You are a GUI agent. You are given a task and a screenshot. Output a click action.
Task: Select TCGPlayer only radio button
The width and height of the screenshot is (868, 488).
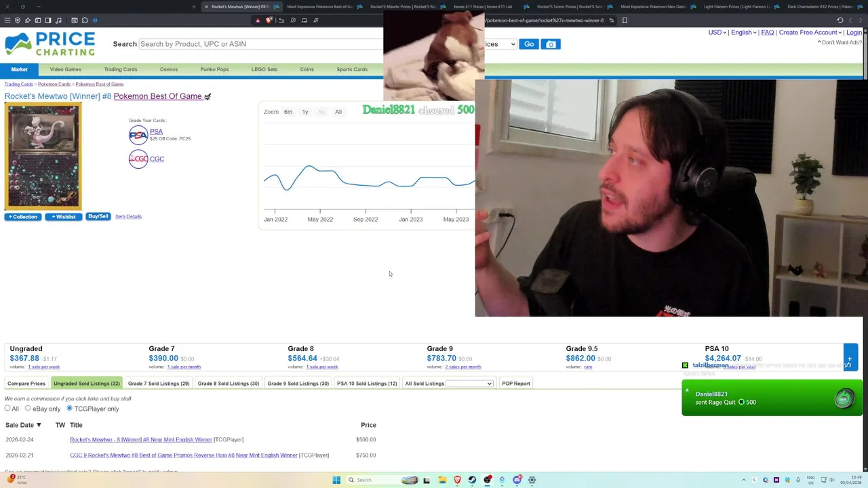[x=69, y=408]
